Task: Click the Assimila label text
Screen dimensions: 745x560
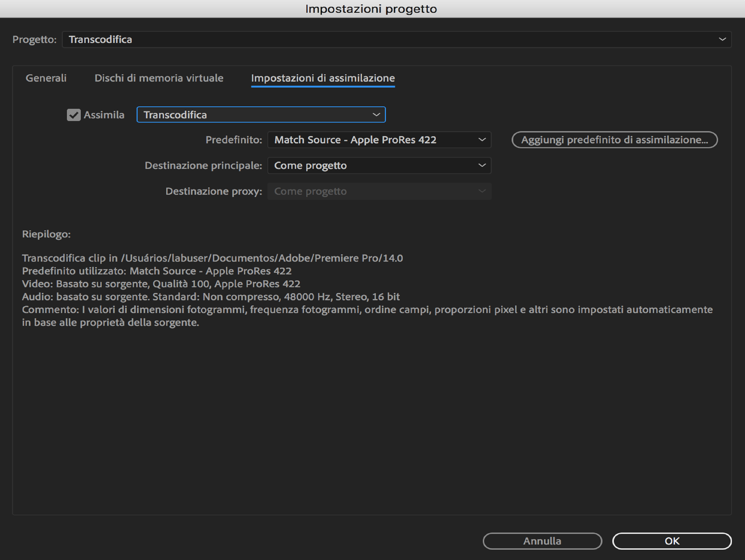Action: 104,115
